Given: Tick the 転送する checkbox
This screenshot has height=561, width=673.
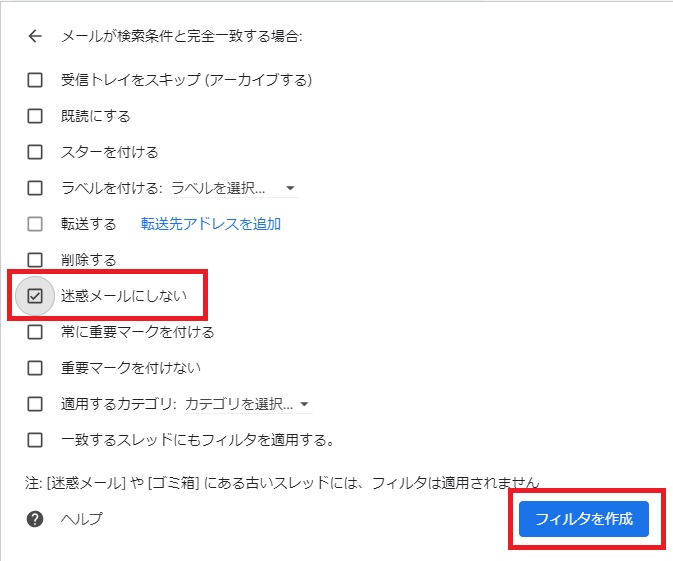Looking at the screenshot, I should coord(35,224).
